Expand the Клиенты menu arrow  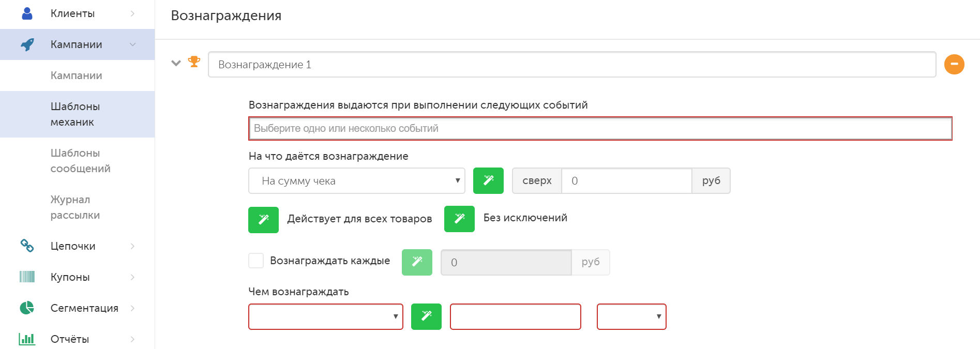[133, 13]
